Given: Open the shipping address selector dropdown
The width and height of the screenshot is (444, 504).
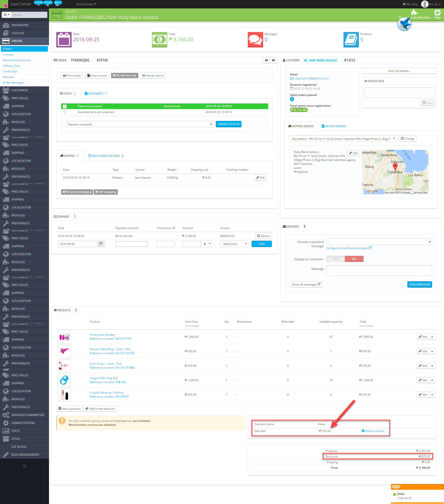Looking at the screenshot, I should click(x=343, y=139).
